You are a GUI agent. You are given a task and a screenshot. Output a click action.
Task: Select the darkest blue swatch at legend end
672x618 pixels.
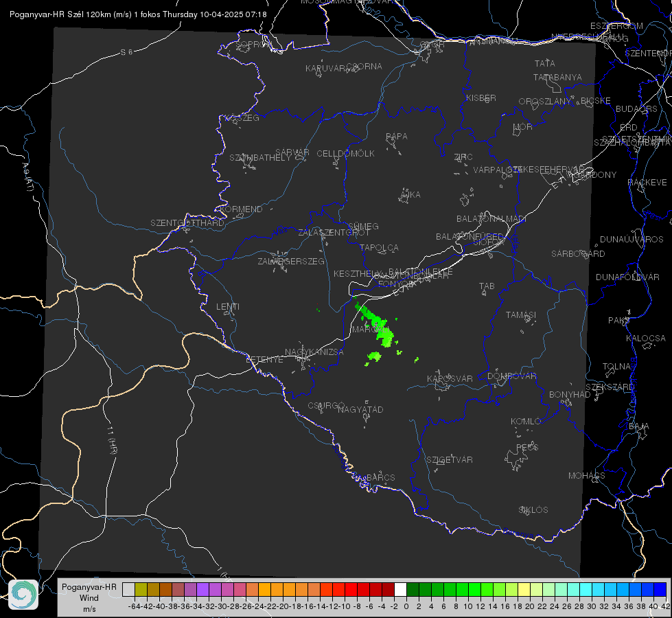click(660, 589)
